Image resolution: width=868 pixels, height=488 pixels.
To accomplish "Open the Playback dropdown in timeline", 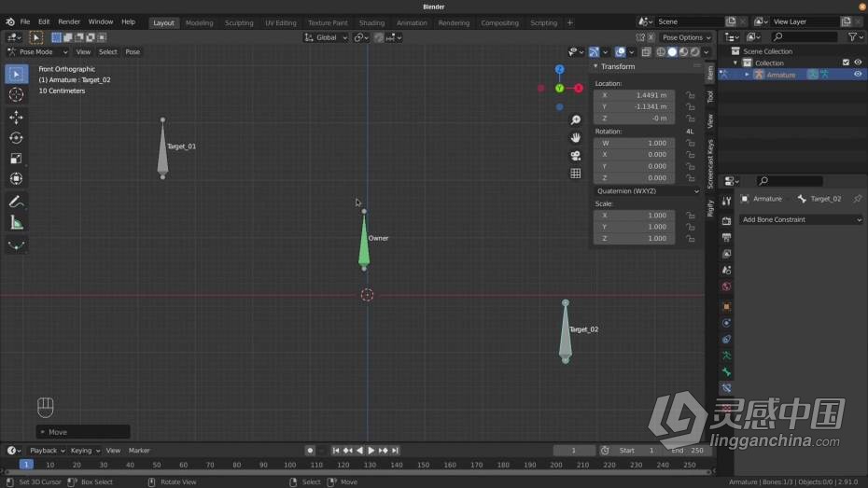I will (47, 451).
